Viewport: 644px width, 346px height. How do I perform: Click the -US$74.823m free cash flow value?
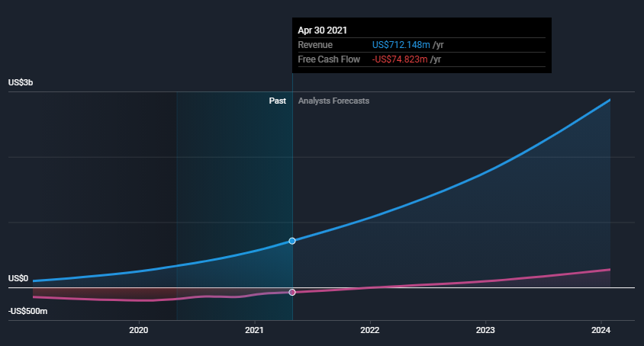pyautogui.click(x=400, y=59)
